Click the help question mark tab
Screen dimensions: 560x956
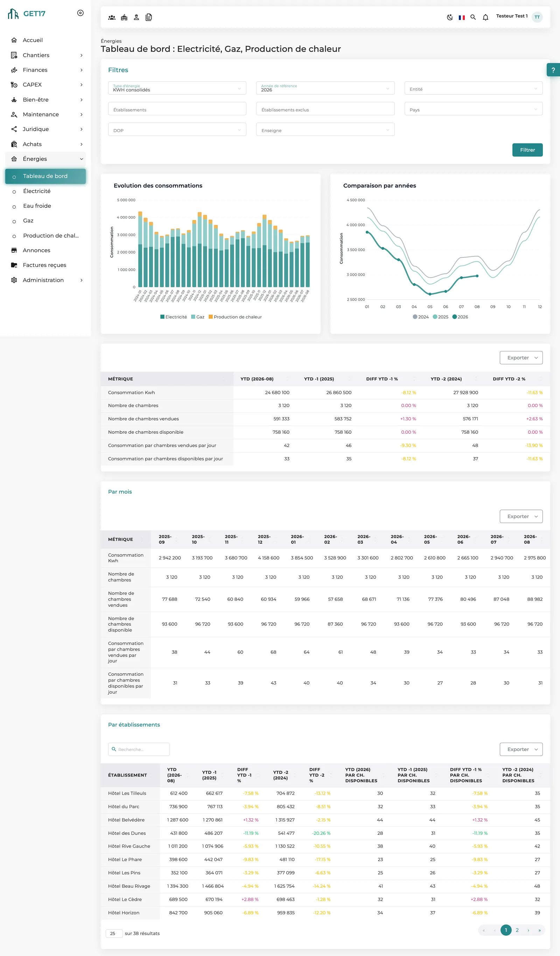coord(553,70)
